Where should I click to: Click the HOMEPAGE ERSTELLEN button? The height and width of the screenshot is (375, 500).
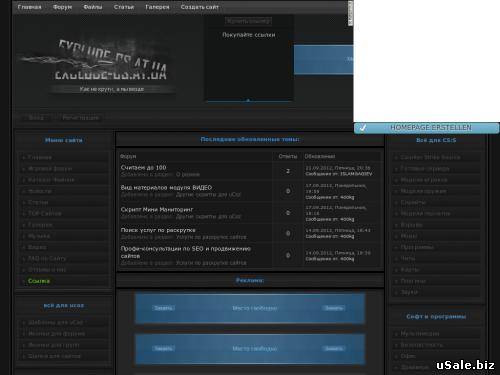[427, 128]
